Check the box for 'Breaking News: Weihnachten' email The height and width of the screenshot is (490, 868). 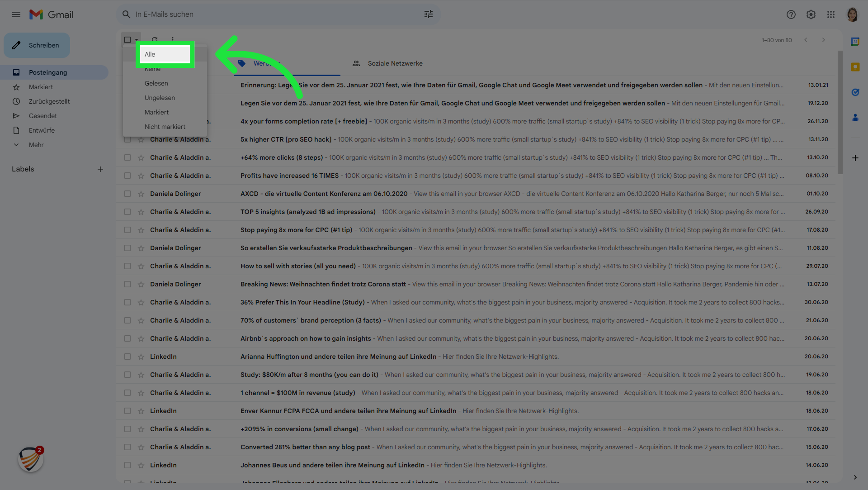point(127,284)
